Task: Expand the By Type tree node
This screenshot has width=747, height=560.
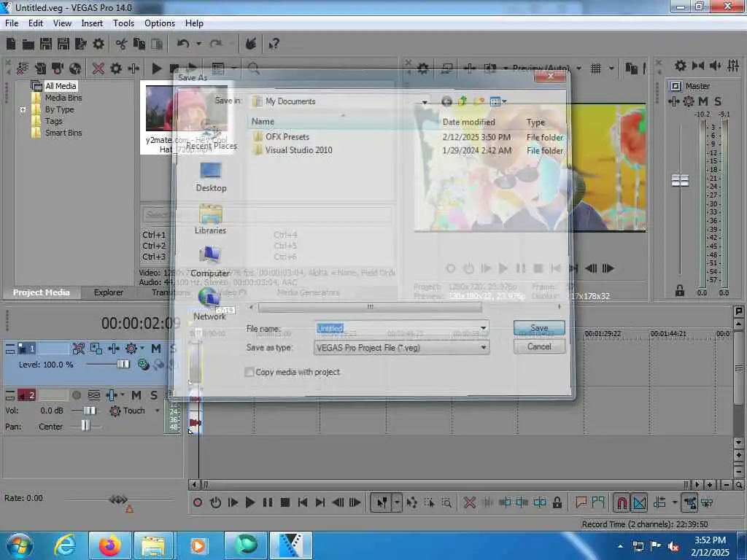Action: tap(23, 109)
